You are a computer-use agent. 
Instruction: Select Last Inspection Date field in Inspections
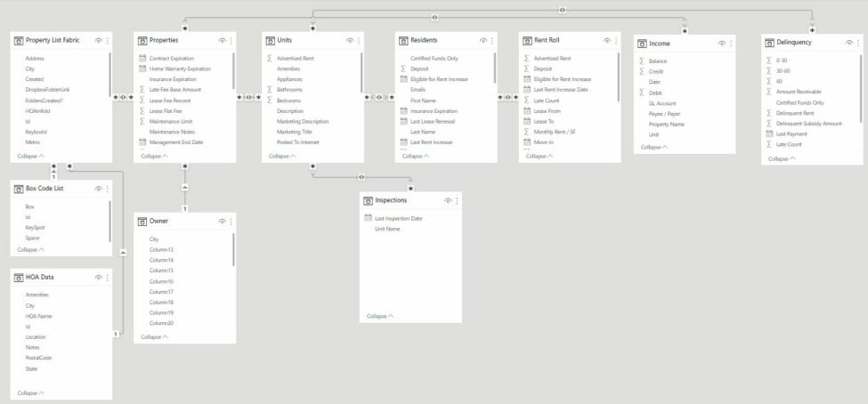pos(398,219)
